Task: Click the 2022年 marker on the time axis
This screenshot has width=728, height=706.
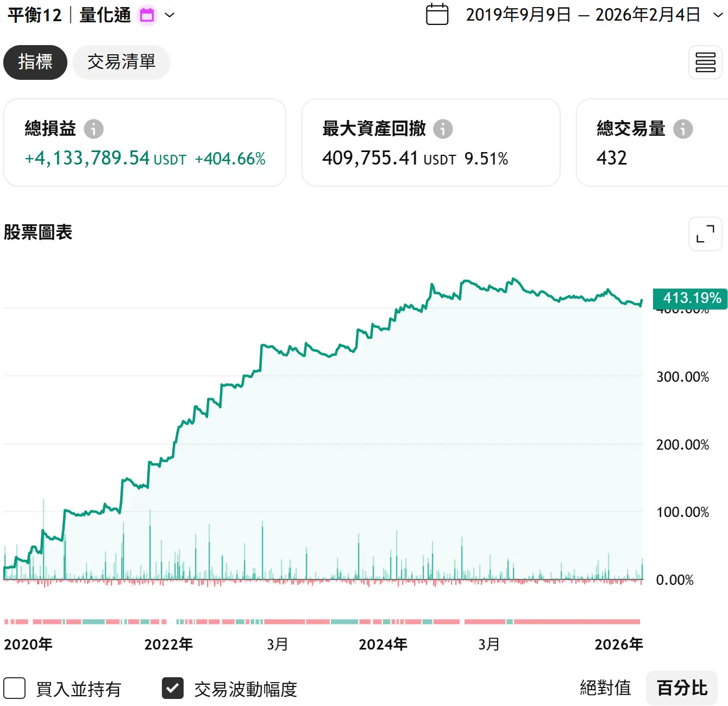Action: click(168, 644)
